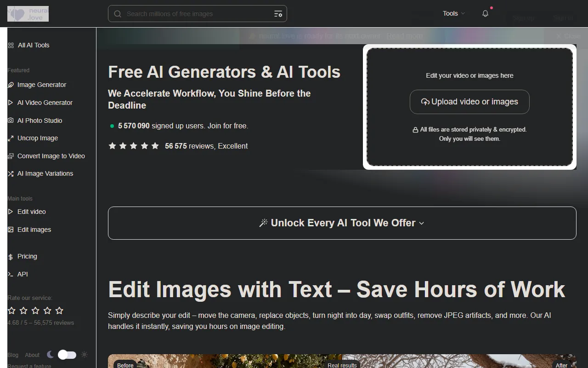Select Edit video in sidebar
The width and height of the screenshot is (588, 368).
[31, 212]
